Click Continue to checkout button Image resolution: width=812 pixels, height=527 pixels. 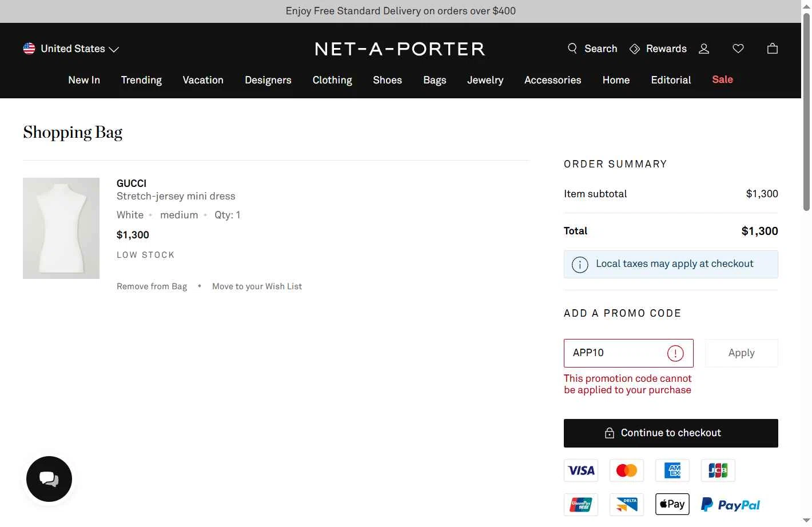click(671, 433)
